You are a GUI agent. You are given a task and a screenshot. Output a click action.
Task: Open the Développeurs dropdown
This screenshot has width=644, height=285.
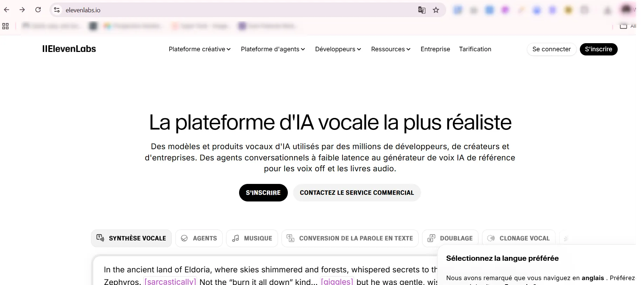(338, 49)
